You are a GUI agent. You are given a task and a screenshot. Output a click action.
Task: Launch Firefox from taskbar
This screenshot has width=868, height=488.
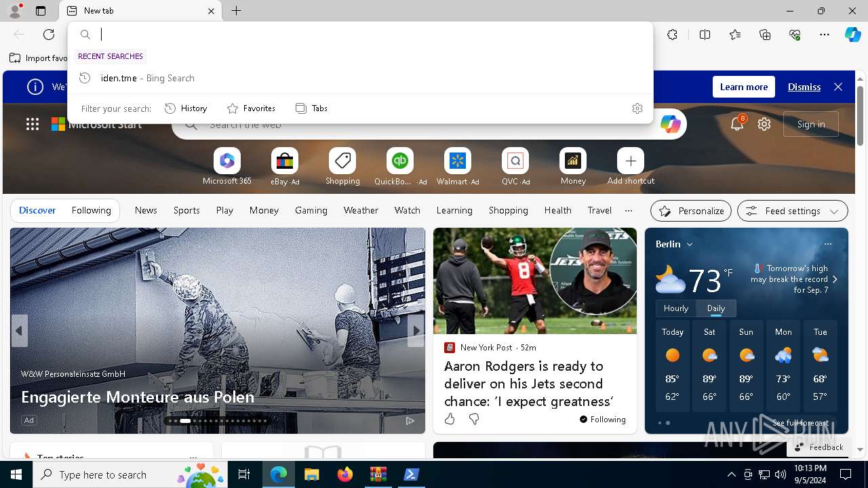(x=345, y=474)
